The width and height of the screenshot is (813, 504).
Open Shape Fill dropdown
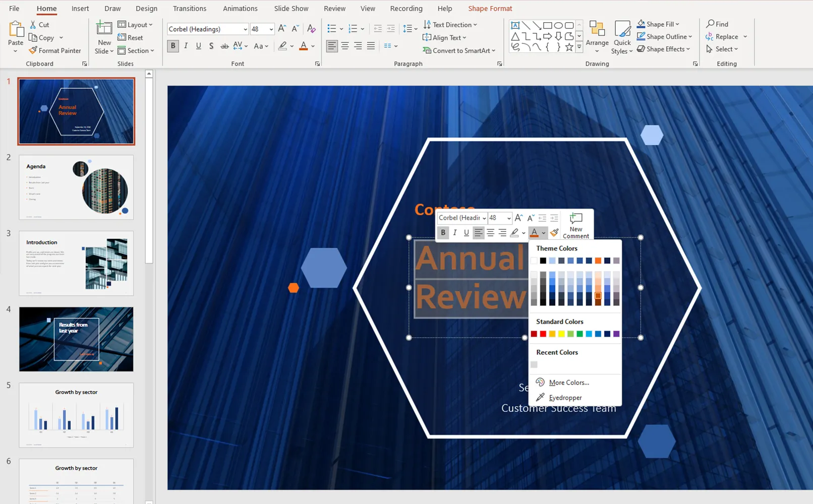pos(658,24)
